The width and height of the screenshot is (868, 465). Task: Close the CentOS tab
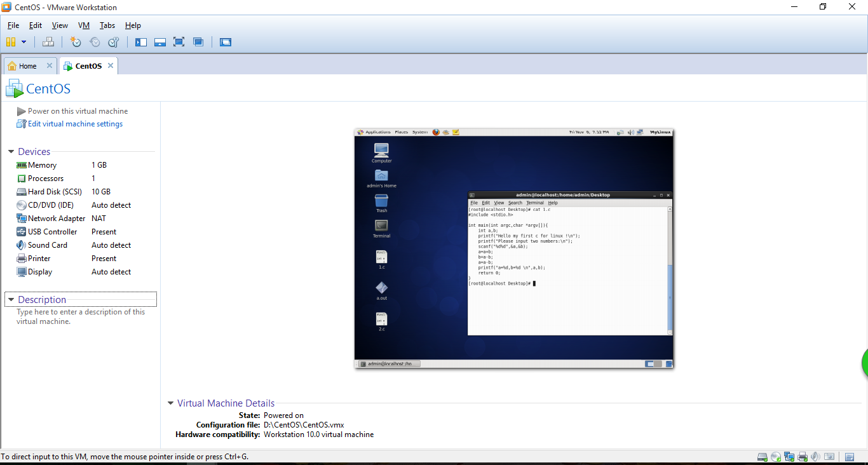(111, 65)
